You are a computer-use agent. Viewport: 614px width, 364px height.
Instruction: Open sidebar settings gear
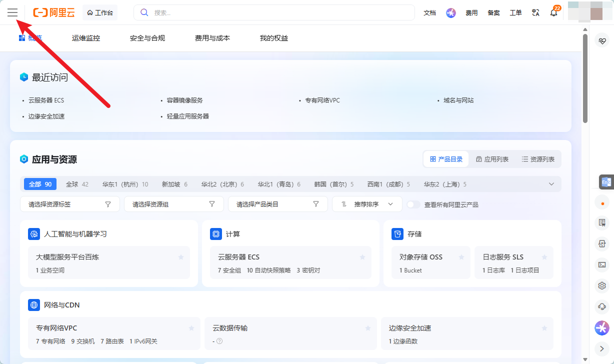coord(602,285)
